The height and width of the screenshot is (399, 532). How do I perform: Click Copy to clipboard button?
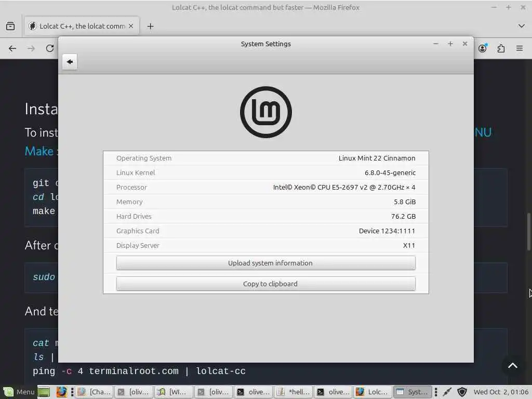tap(265, 284)
